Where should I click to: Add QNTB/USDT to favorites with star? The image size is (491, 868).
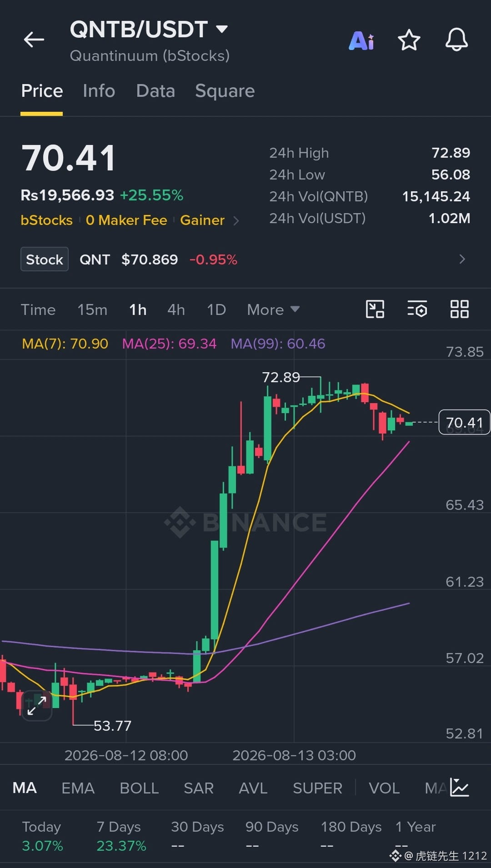click(x=409, y=40)
